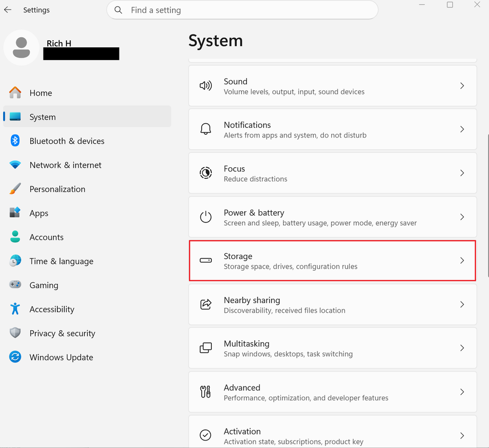The image size is (489, 448).
Task: Click the Activation checkmark icon
Action: pos(205,435)
